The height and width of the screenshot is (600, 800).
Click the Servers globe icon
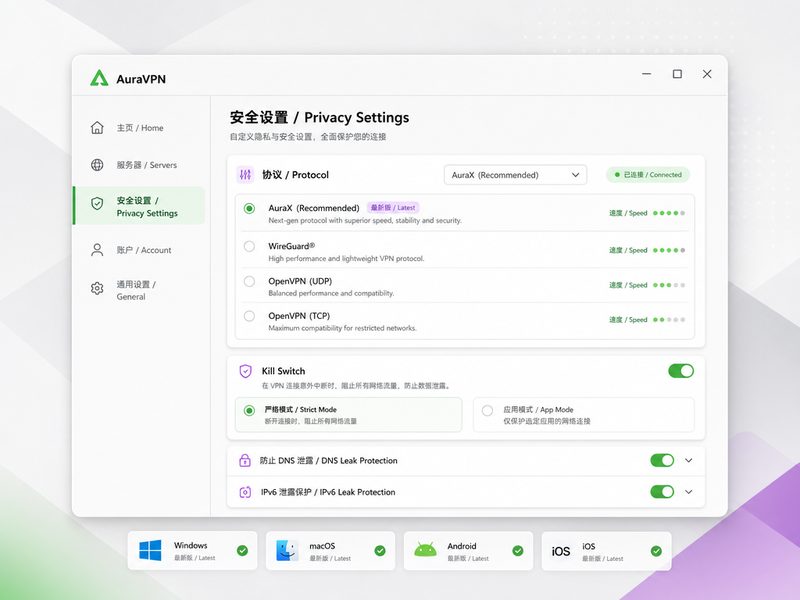tap(97, 165)
